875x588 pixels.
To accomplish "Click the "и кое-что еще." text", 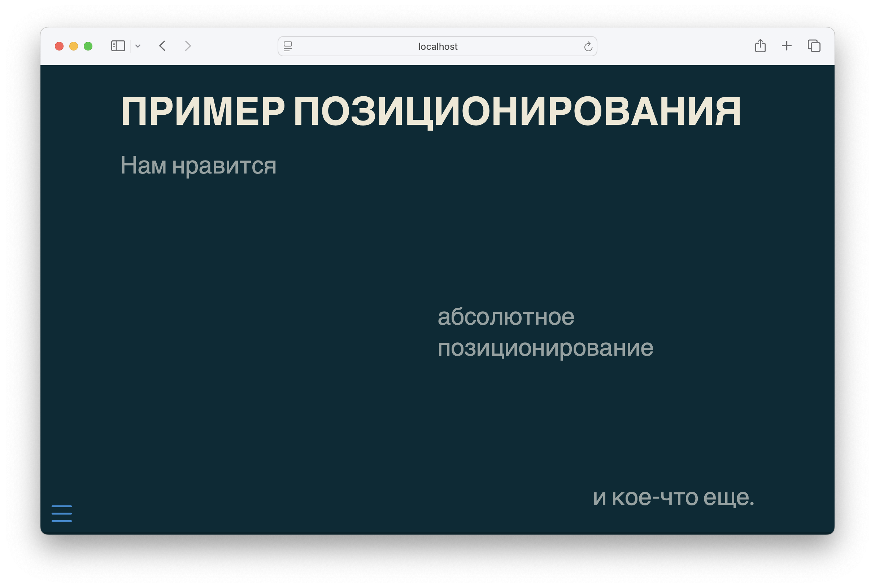I will click(x=673, y=497).
